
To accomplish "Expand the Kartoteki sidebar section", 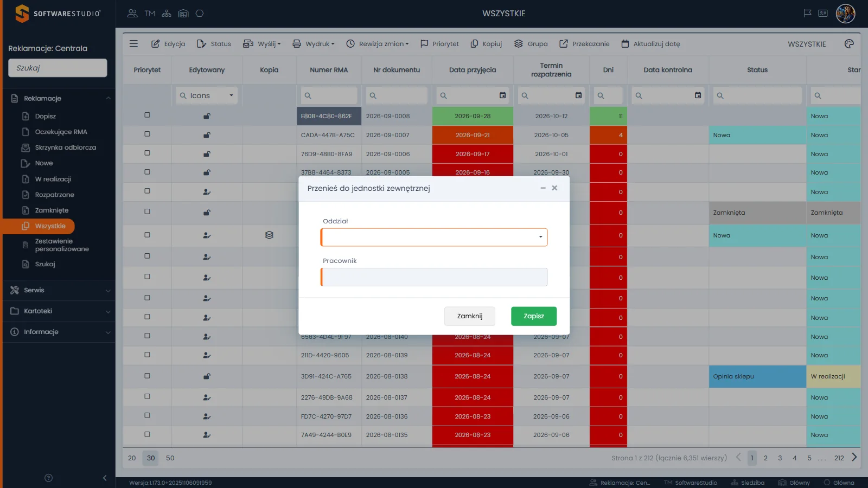I will coord(59,311).
